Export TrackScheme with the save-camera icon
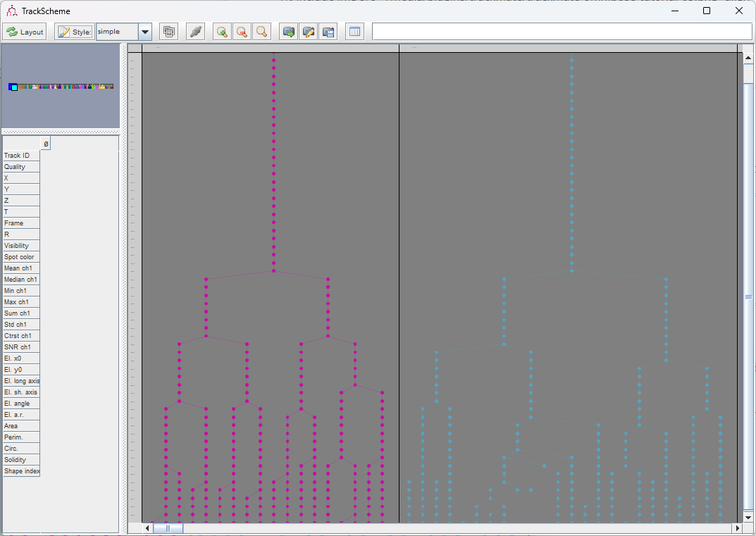Viewport: 756px width, 536px height. coord(328,32)
